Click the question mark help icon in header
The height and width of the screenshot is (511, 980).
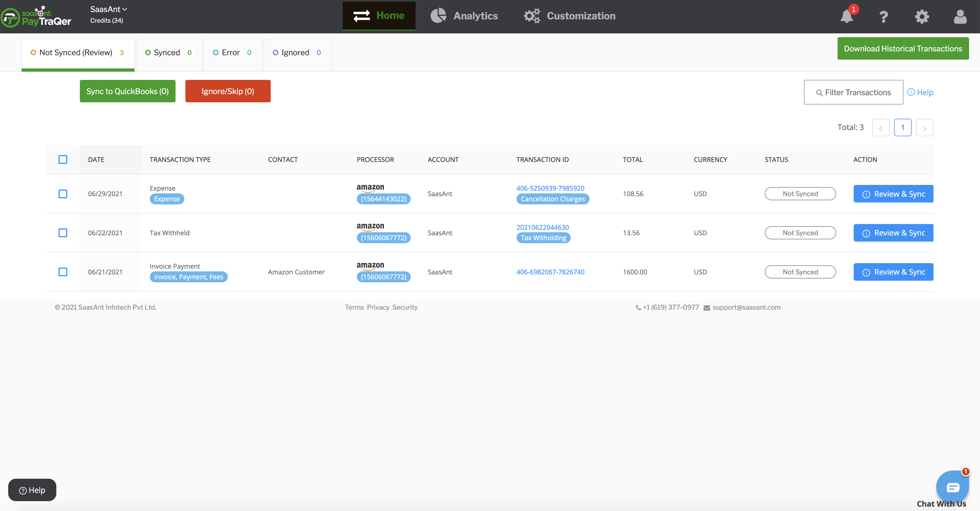click(883, 17)
